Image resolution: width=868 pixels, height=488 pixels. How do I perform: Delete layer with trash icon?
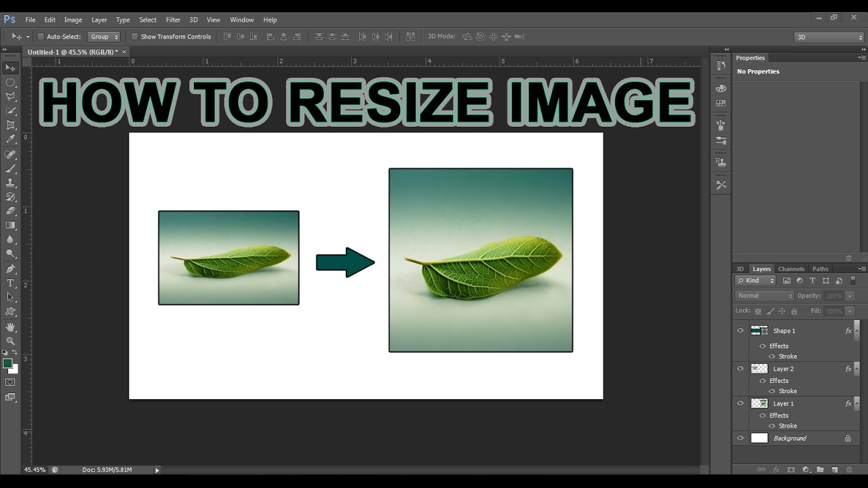click(x=849, y=470)
